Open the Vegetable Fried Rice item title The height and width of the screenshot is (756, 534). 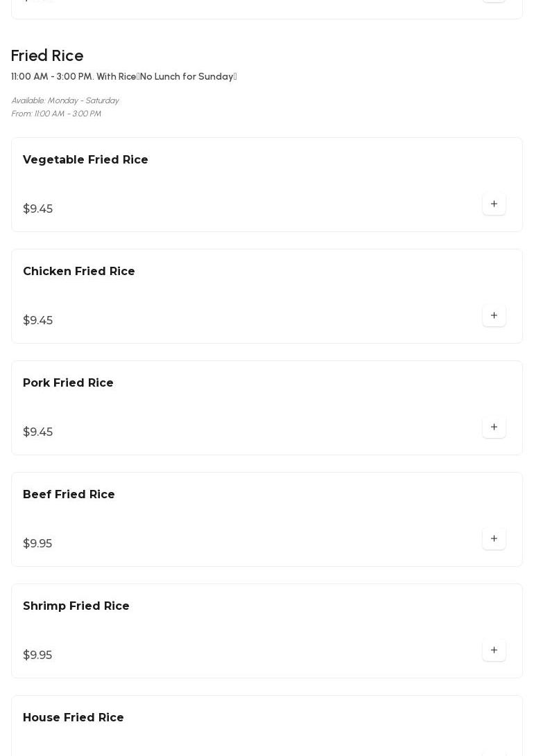pos(85,160)
